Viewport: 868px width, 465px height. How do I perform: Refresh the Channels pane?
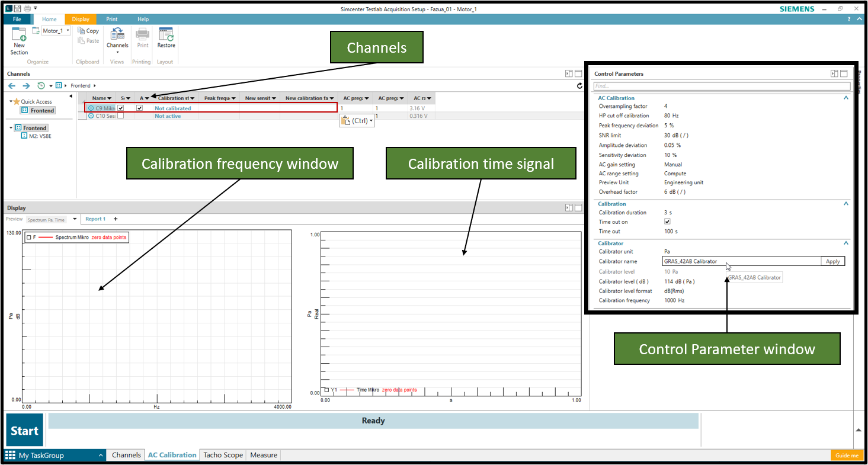pos(579,86)
